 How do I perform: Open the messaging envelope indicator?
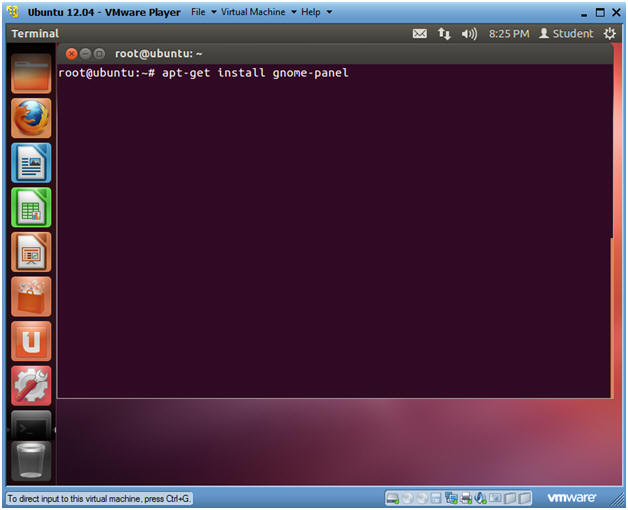[419, 34]
